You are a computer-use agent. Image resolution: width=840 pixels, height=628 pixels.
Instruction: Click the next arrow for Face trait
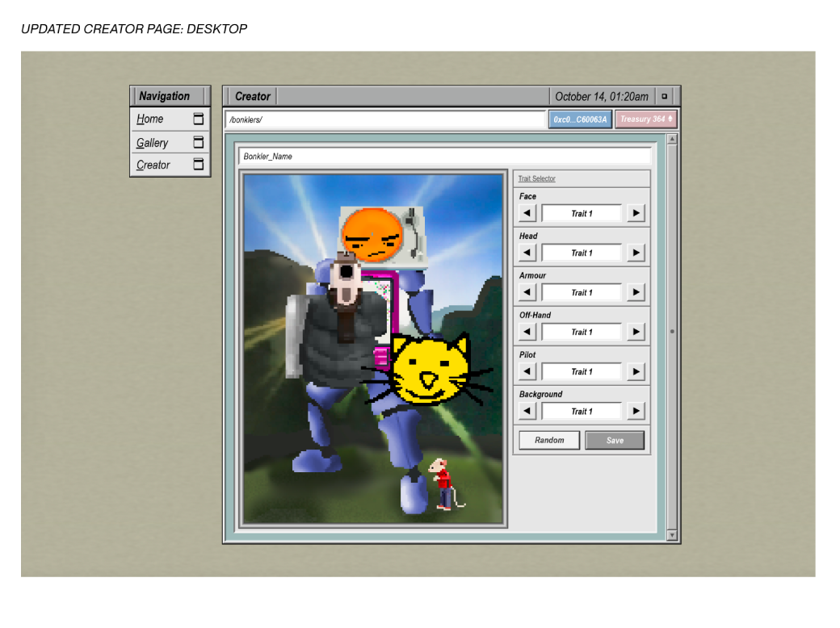tap(636, 213)
